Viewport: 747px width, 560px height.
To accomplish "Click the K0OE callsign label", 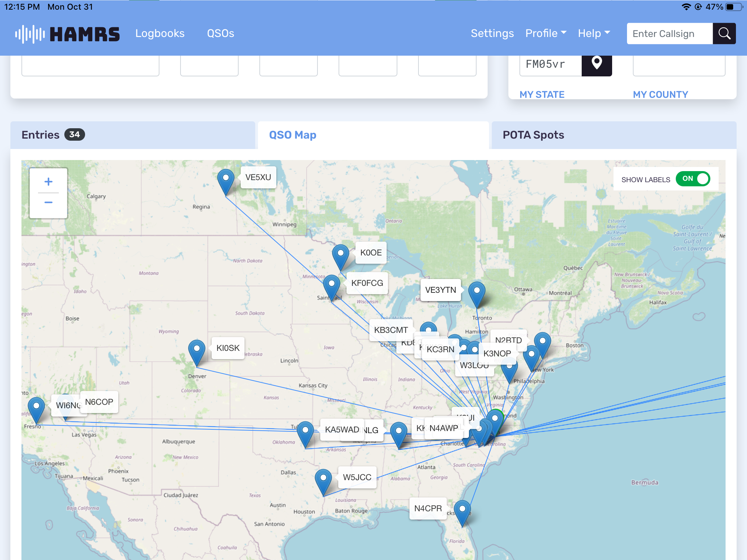I will click(x=371, y=253).
